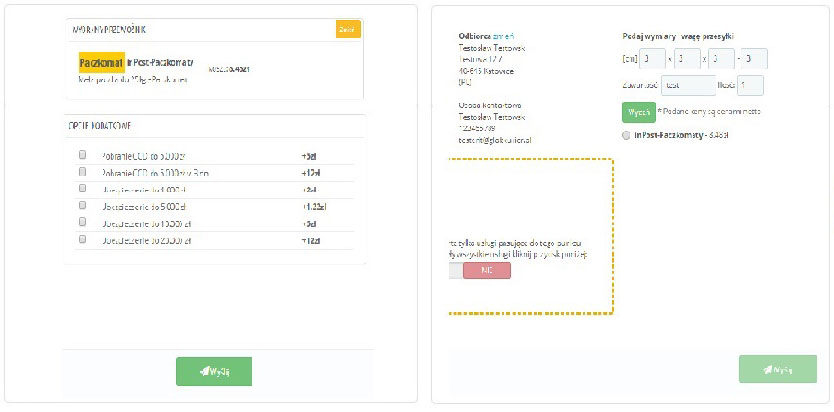Viewport: 834px width, 412px height.
Task: Click the Ilość quantity field
Action: pyautogui.click(x=751, y=86)
